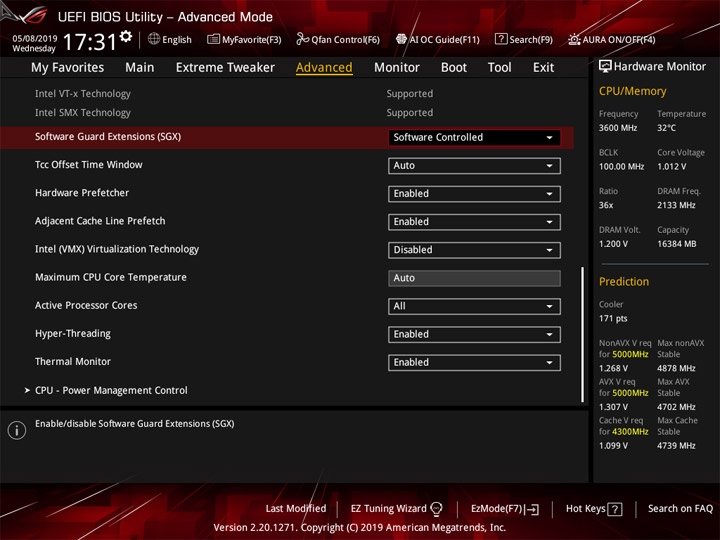Click EZ Tuning Wizard text button
Viewport: 720px width, 540px height.
(388, 508)
